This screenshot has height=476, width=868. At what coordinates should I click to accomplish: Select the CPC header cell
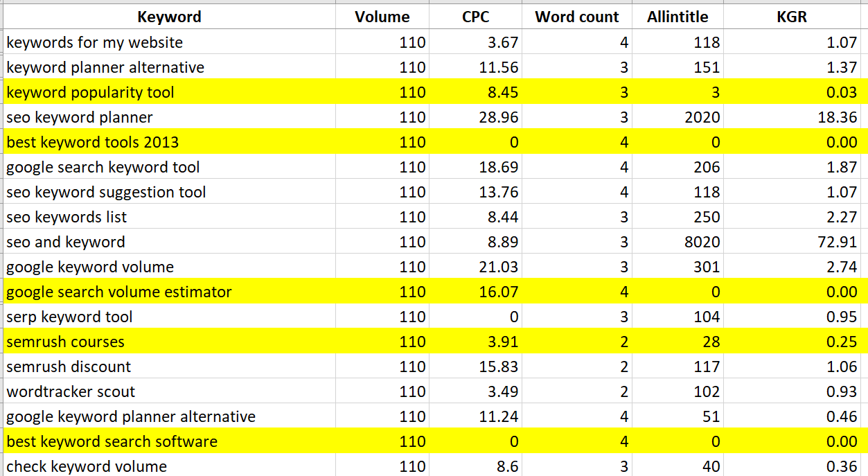point(475,17)
